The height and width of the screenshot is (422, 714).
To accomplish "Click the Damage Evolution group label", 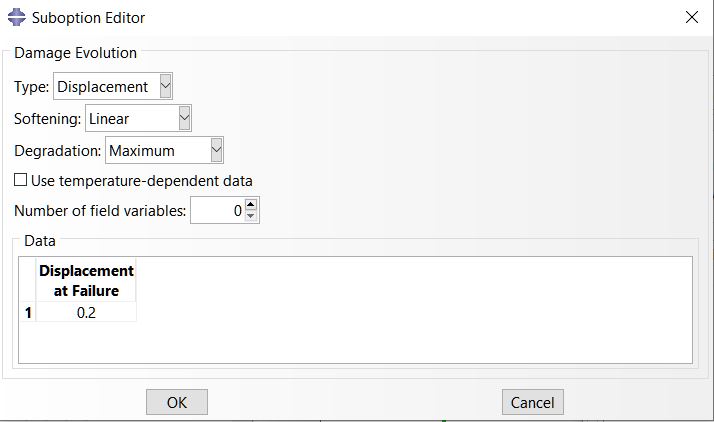I will coord(76,53).
